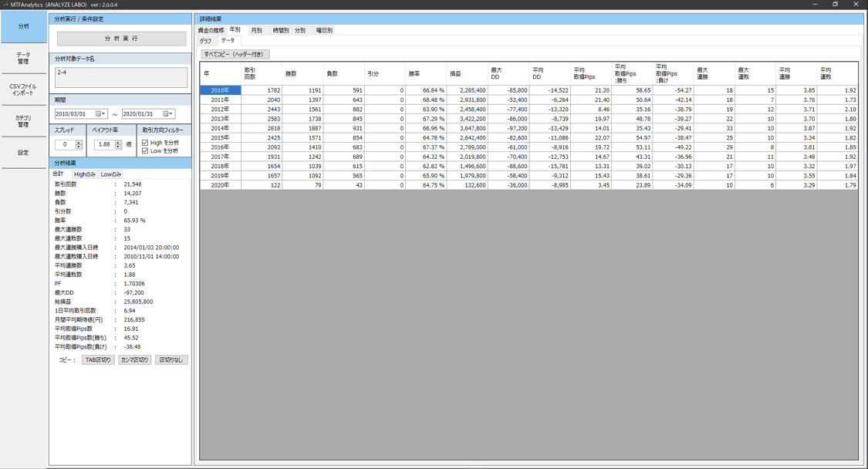Increase the スプレッド spinner value
The height and width of the screenshot is (469, 868).
coord(79,142)
